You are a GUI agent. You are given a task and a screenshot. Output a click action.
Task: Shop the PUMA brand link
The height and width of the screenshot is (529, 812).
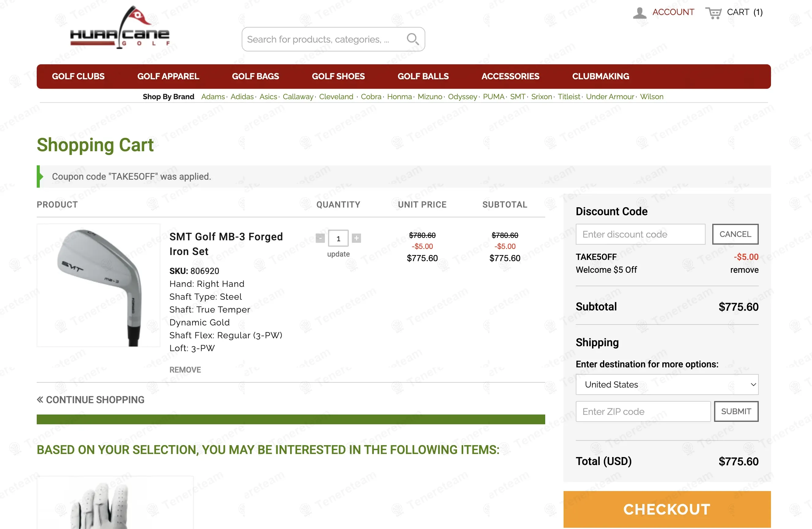pos(493,96)
